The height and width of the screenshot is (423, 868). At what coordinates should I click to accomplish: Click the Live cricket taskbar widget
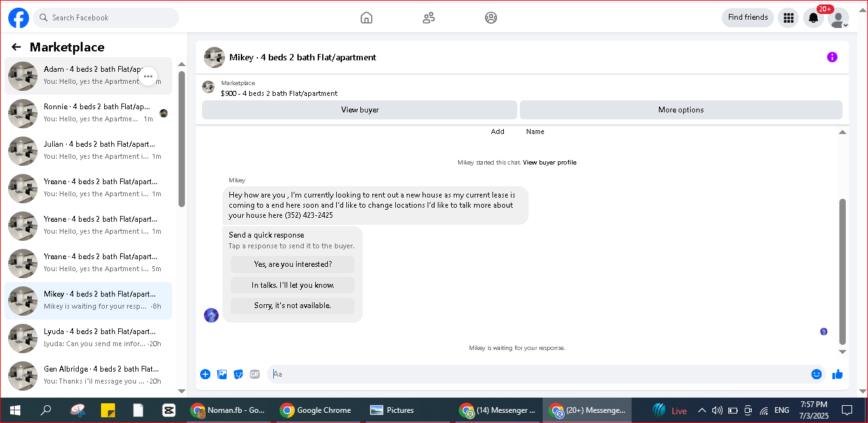tap(670, 410)
